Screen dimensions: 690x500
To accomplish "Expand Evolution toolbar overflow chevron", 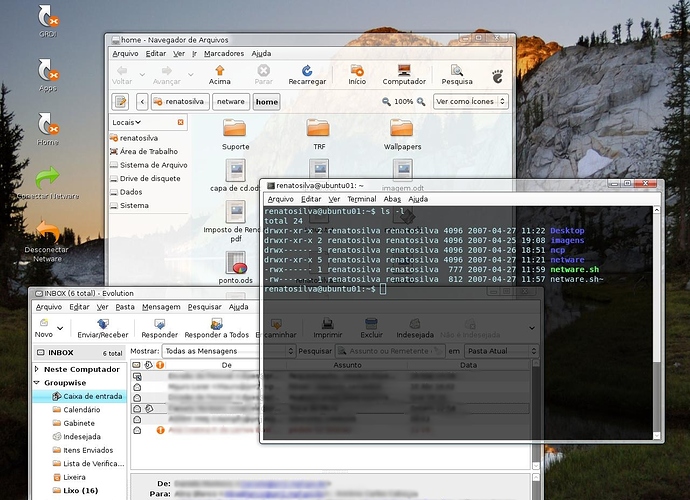I will [x=532, y=328].
